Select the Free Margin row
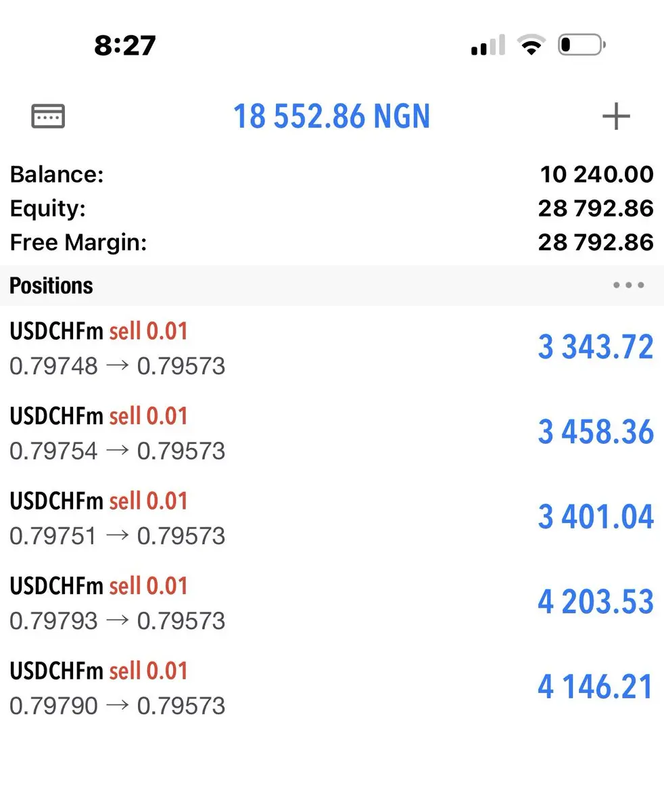 pos(332,242)
